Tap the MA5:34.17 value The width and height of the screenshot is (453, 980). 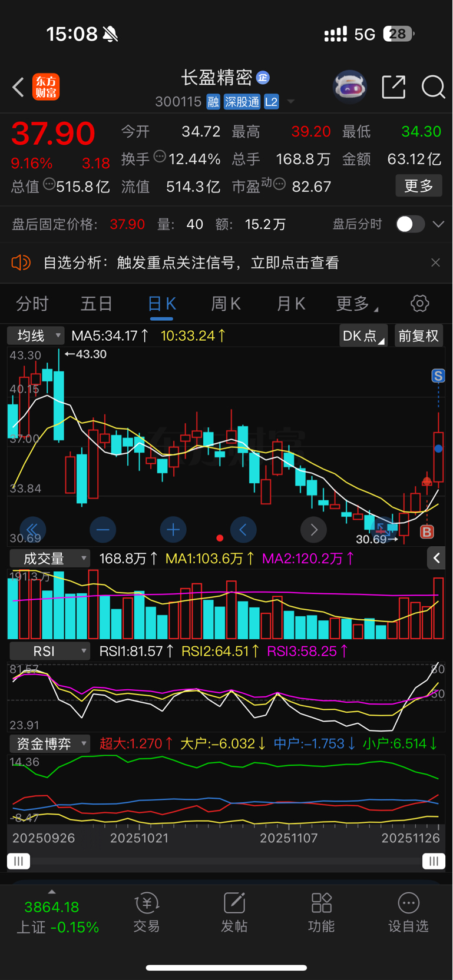[110, 335]
